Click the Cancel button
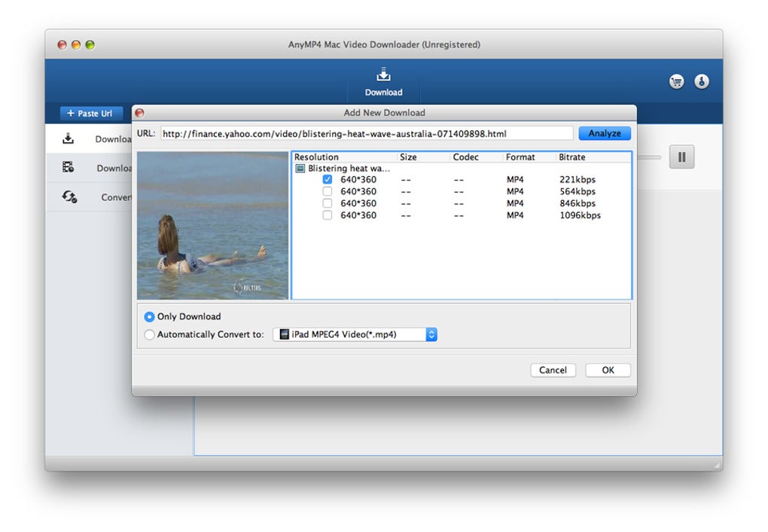768x532 pixels. pyautogui.click(x=553, y=370)
